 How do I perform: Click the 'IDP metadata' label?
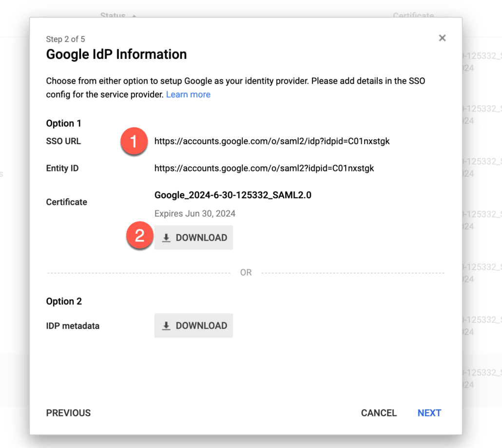coord(73,326)
